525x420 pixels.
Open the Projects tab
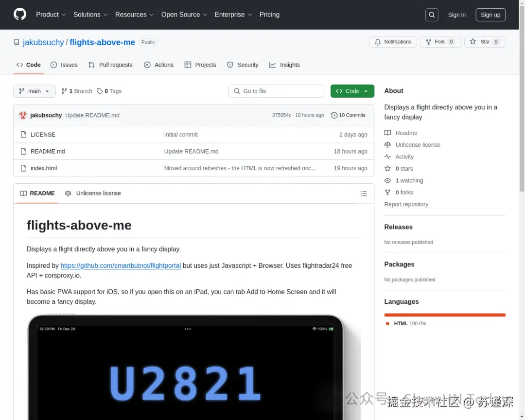click(200, 65)
